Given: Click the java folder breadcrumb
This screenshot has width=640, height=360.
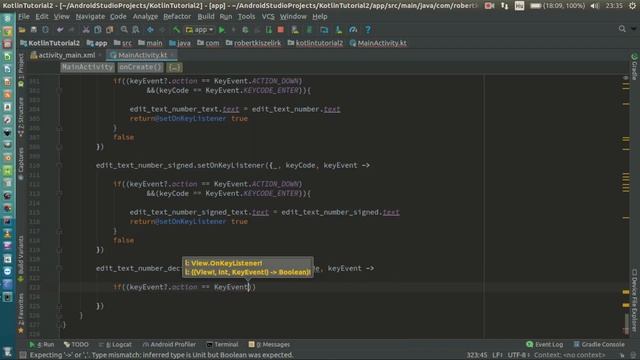Looking at the screenshot, I should [x=180, y=43].
